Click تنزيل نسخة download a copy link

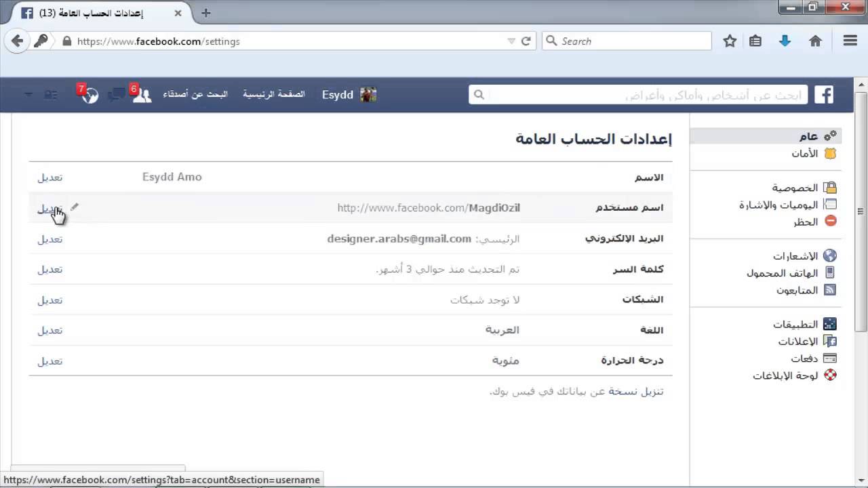pos(636,391)
